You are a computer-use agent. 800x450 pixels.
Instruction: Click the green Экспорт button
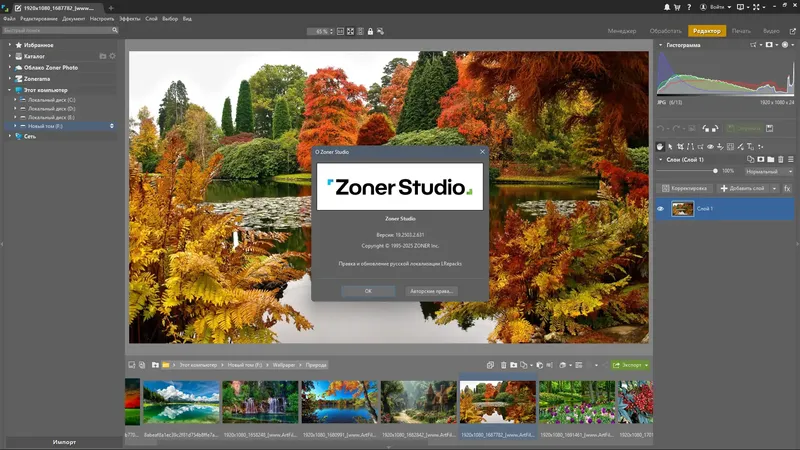(628, 365)
